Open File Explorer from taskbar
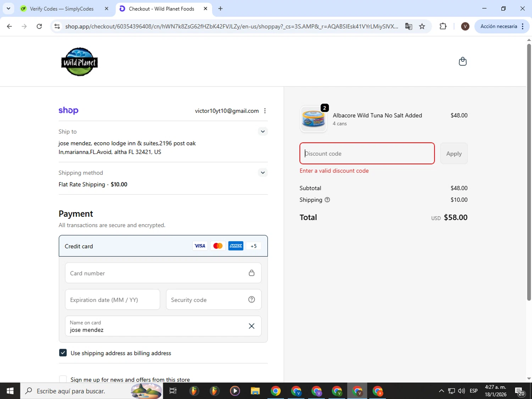This screenshot has width=532, height=399. [x=255, y=391]
